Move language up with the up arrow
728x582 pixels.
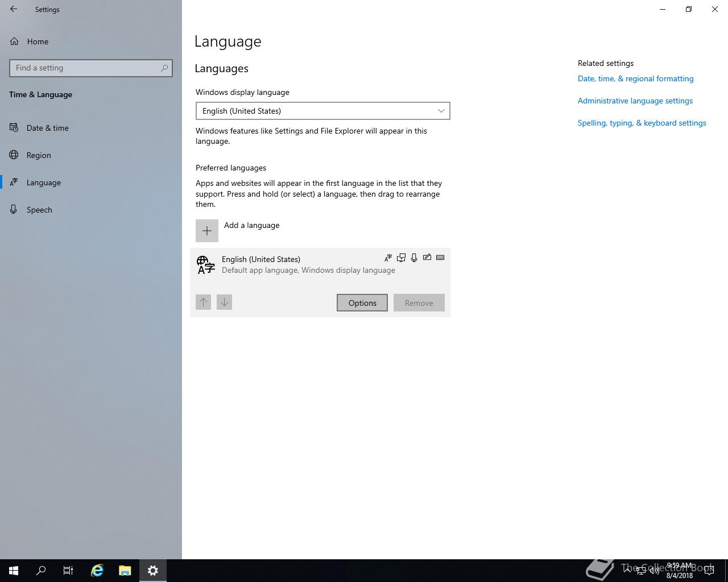point(204,302)
